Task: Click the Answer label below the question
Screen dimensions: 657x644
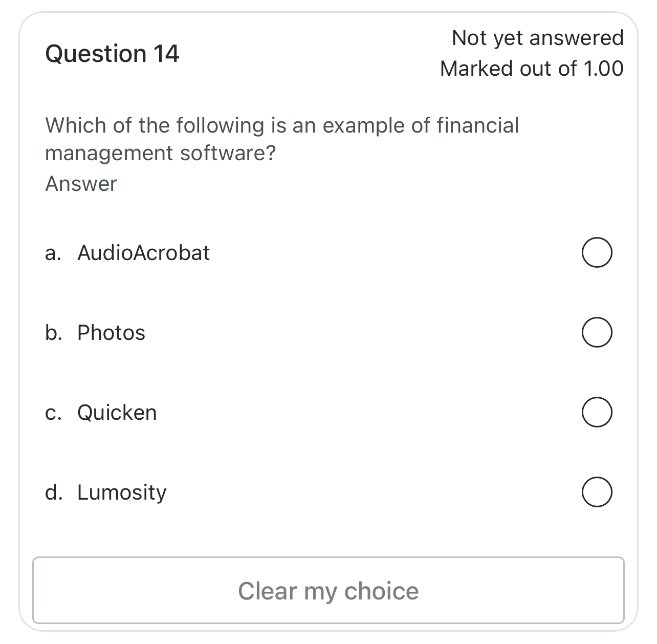Action: 81,183
